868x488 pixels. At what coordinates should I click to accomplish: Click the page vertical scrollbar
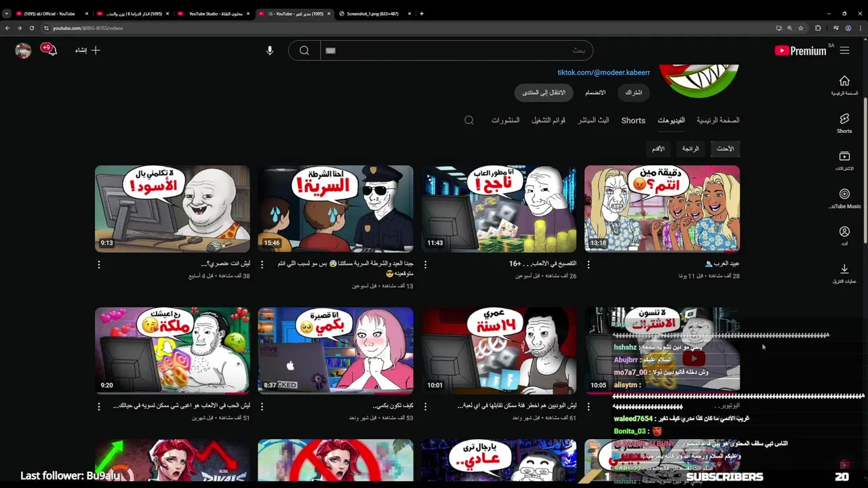point(865,169)
